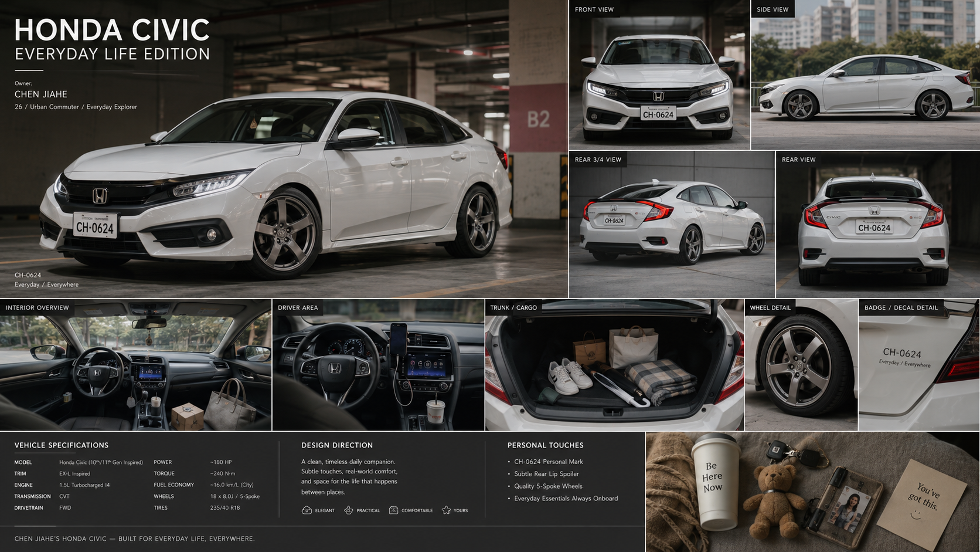Click the 'CH-0624 Personal Mark' bullet
This screenshot has width=980, height=552.
click(x=549, y=462)
